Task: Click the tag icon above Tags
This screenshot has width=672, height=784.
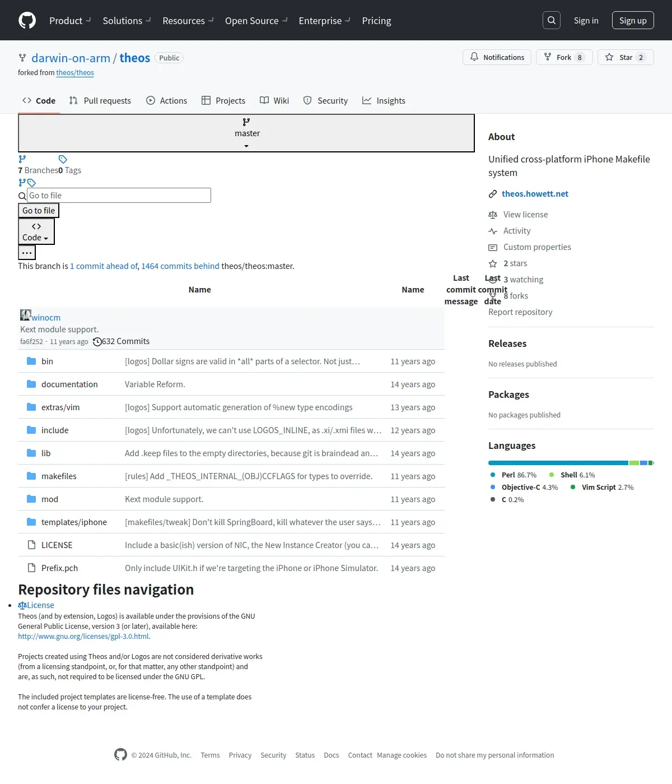Action: pos(63,159)
